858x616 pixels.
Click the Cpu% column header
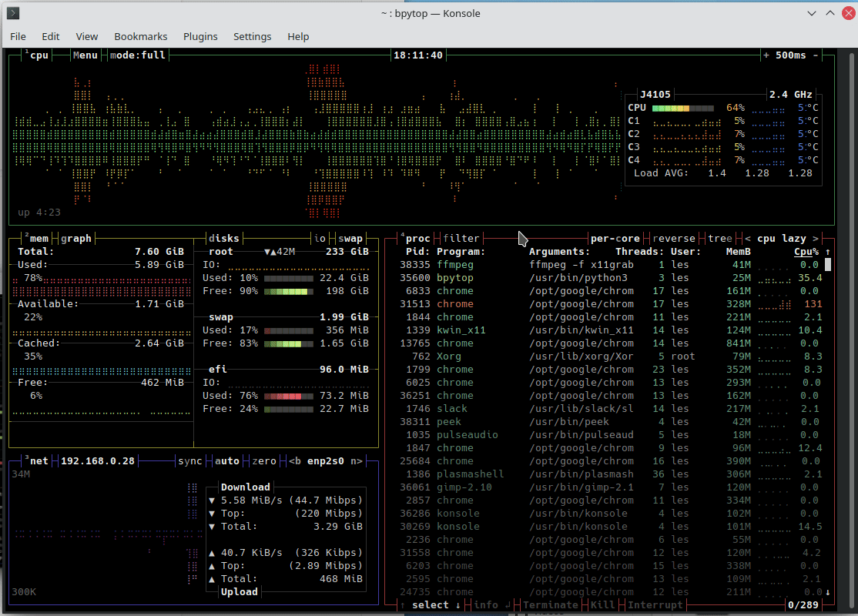[806, 252]
